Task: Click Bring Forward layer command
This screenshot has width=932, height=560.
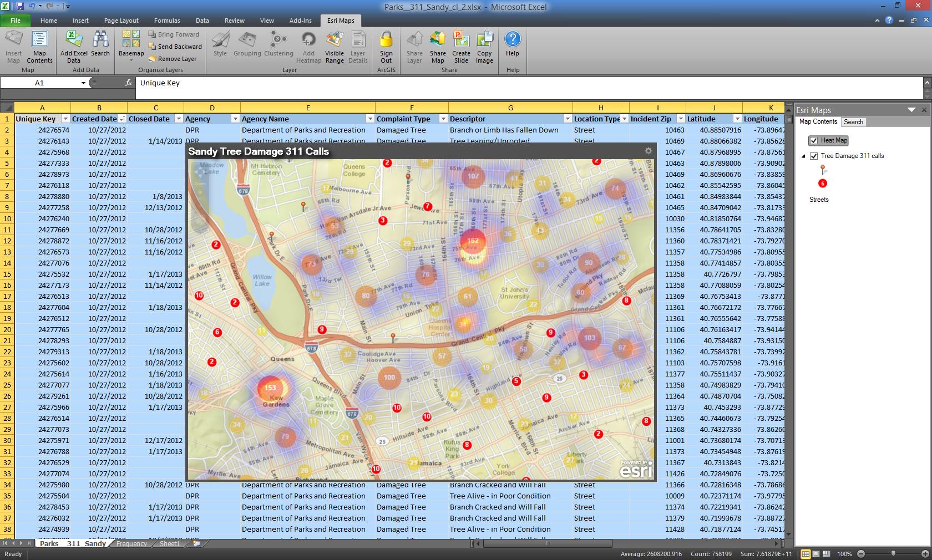Action: pos(174,34)
